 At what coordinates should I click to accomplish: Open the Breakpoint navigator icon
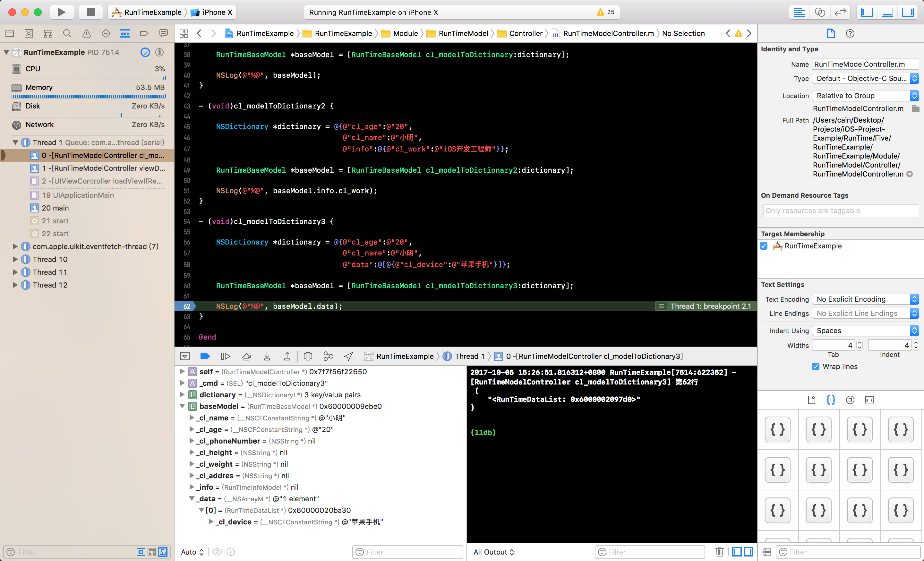(144, 33)
